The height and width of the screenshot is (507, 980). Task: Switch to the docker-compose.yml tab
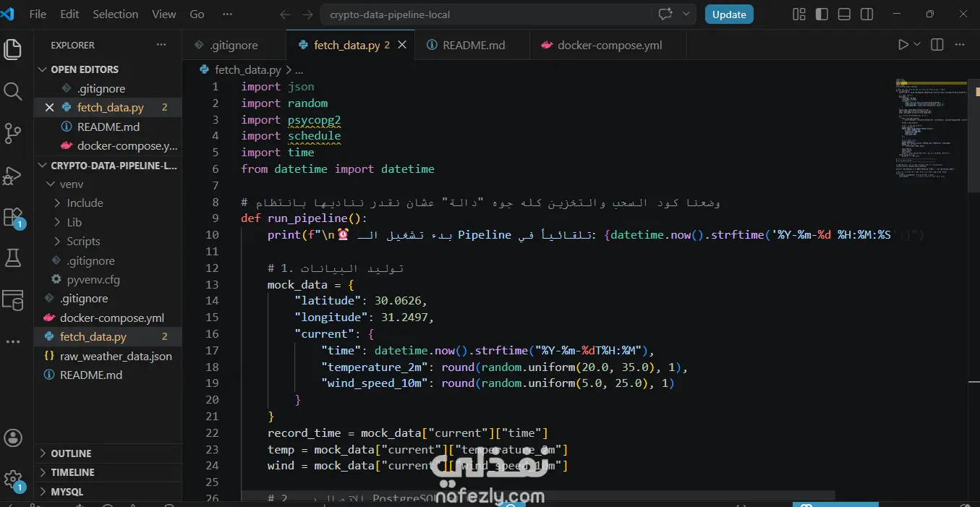pyautogui.click(x=610, y=45)
